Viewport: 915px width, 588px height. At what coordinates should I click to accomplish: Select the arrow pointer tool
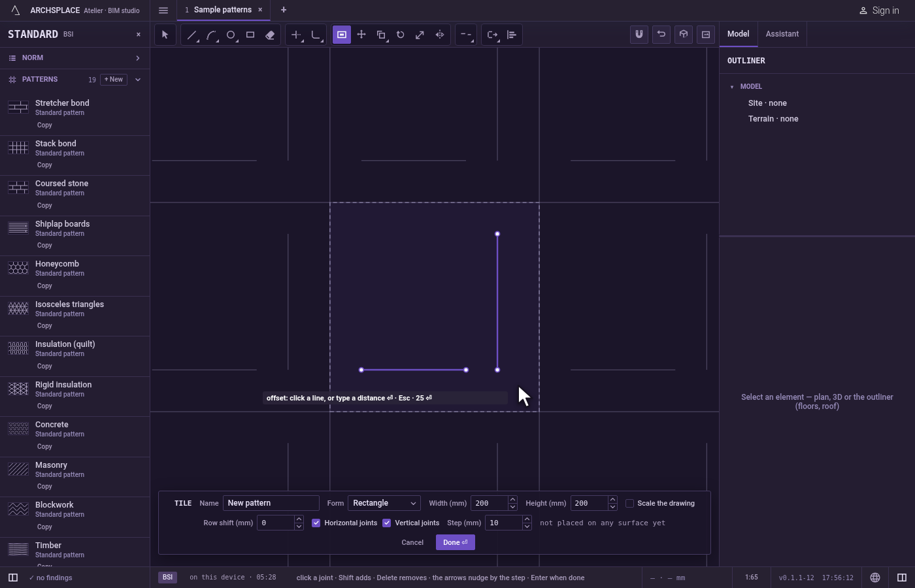click(x=165, y=35)
